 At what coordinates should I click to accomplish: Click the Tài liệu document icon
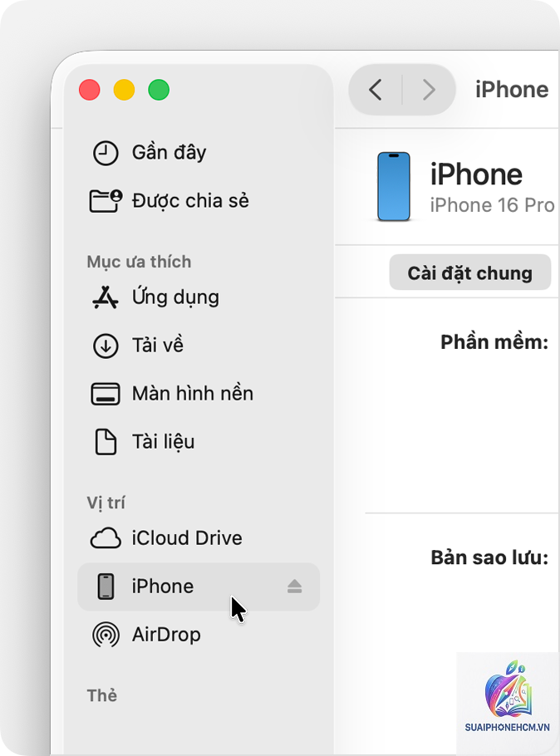[x=106, y=442]
